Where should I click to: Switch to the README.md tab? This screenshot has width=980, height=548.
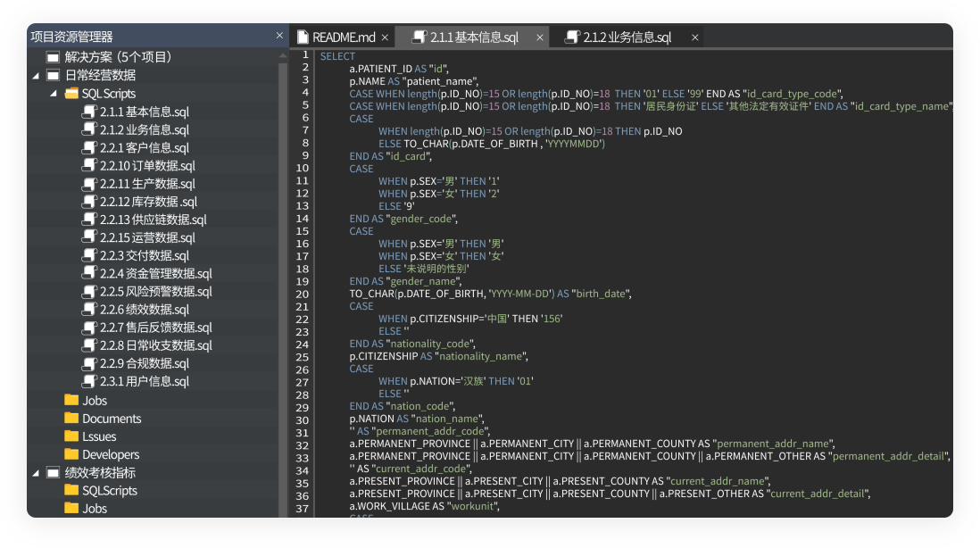coord(344,37)
